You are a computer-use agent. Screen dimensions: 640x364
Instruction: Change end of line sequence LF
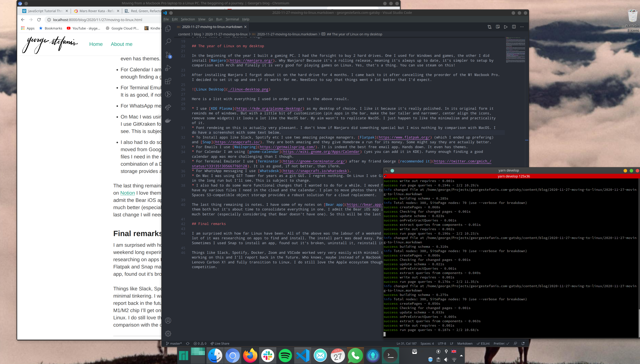point(452,343)
